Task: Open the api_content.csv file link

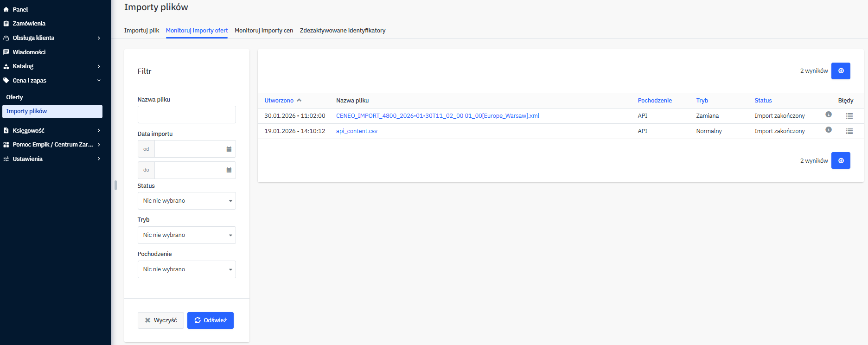Action: pos(357,131)
